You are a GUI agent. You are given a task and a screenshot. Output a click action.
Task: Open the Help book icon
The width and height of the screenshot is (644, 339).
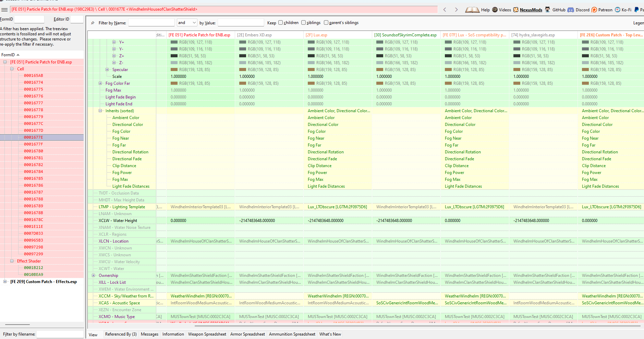point(472,10)
